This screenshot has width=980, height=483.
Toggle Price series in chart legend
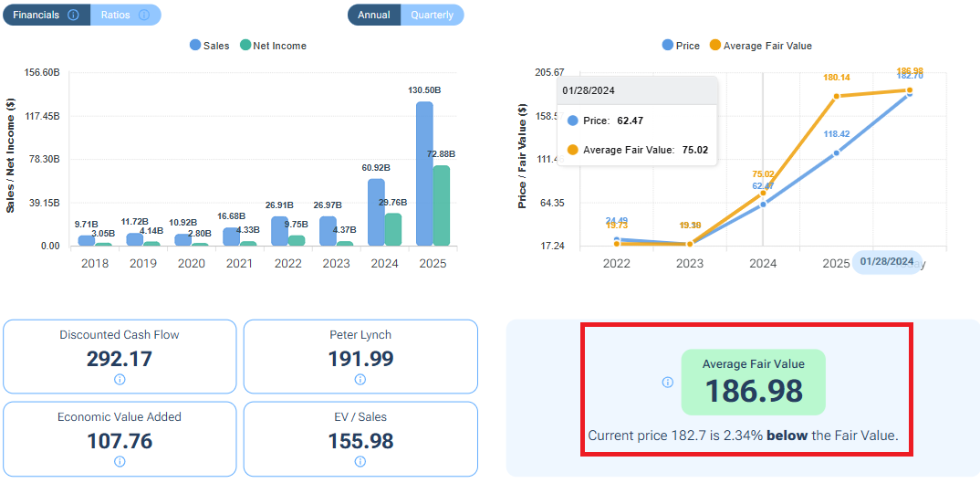coord(681,46)
